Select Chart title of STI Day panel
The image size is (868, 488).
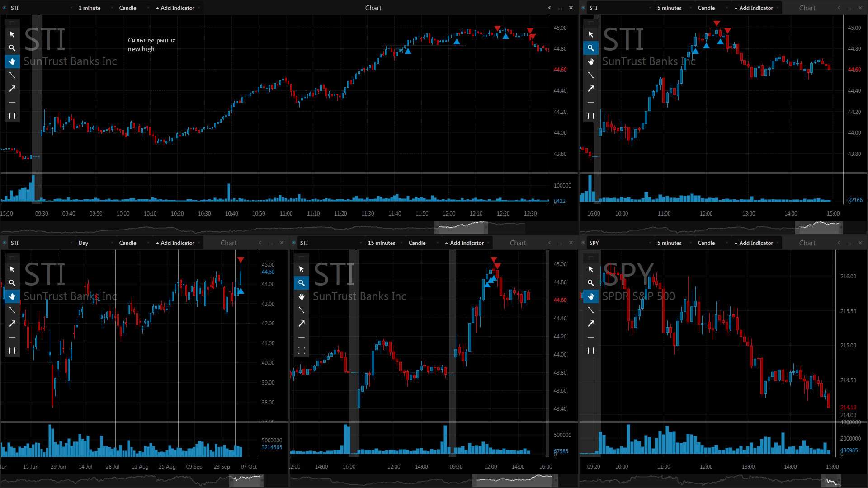click(229, 243)
